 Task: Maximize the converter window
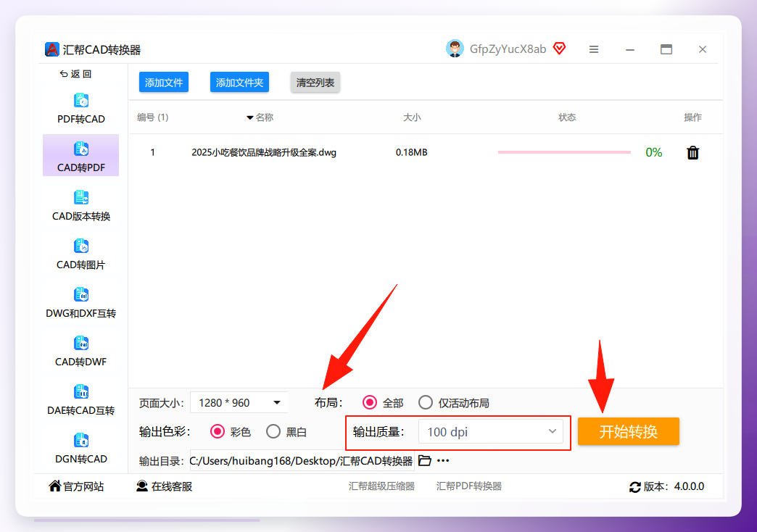point(666,49)
